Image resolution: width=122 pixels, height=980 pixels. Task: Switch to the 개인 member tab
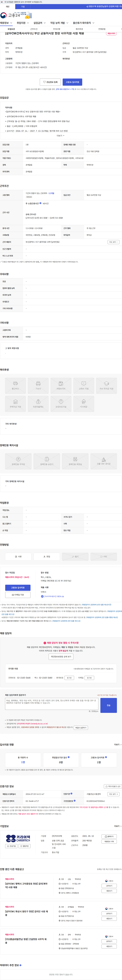[8, 6]
